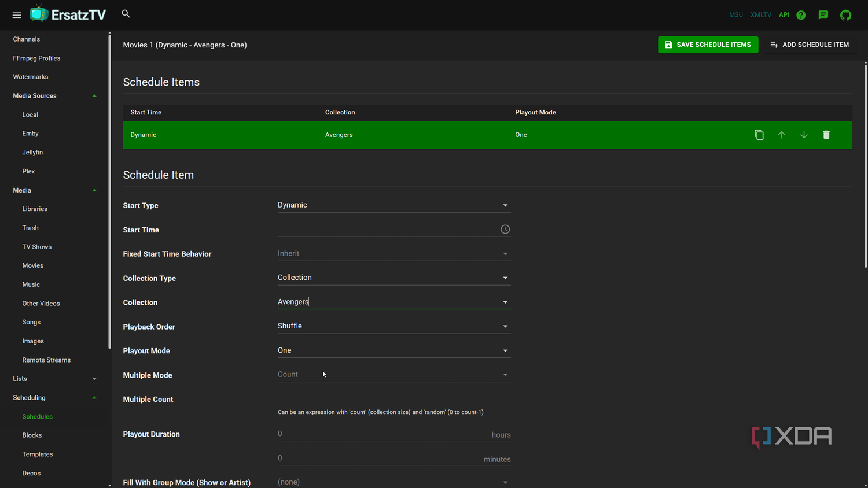Image resolution: width=868 pixels, height=488 pixels.
Task: Open the Collection Type dropdown
Action: (x=394, y=278)
